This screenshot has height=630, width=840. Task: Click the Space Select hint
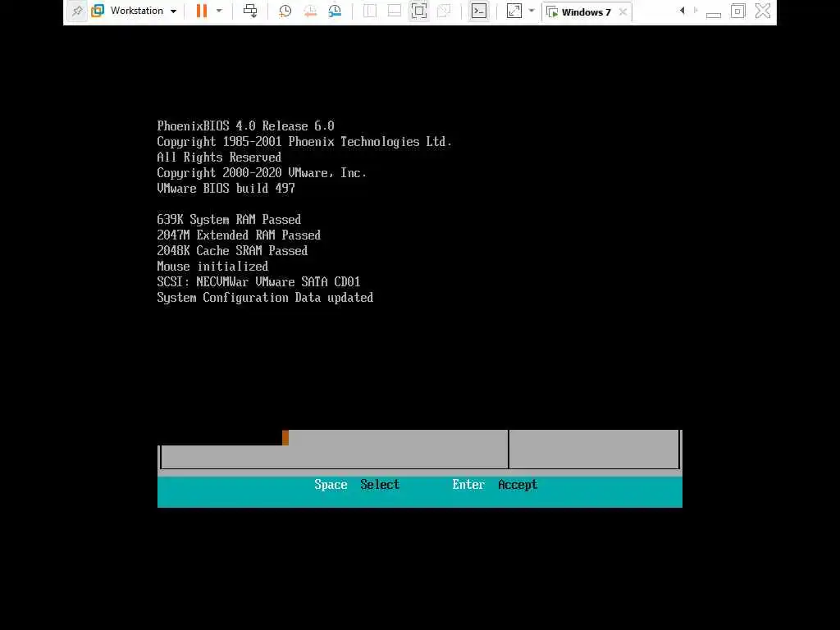(x=357, y=484)
